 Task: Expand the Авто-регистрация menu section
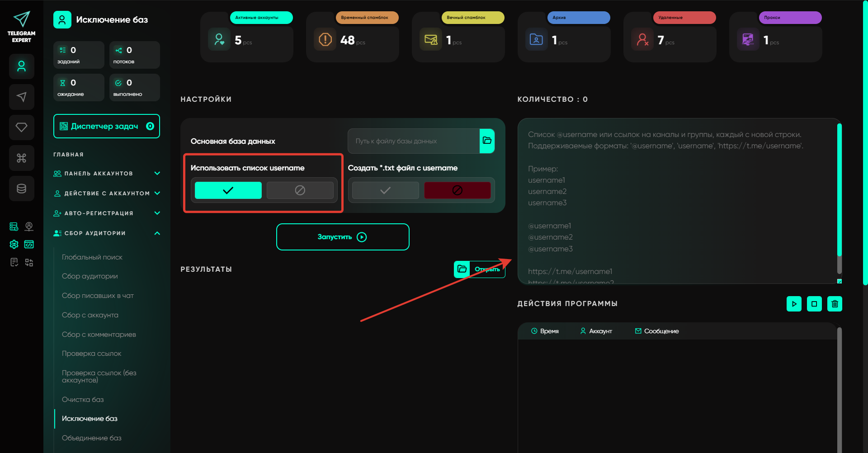click(x=106, y=213)
